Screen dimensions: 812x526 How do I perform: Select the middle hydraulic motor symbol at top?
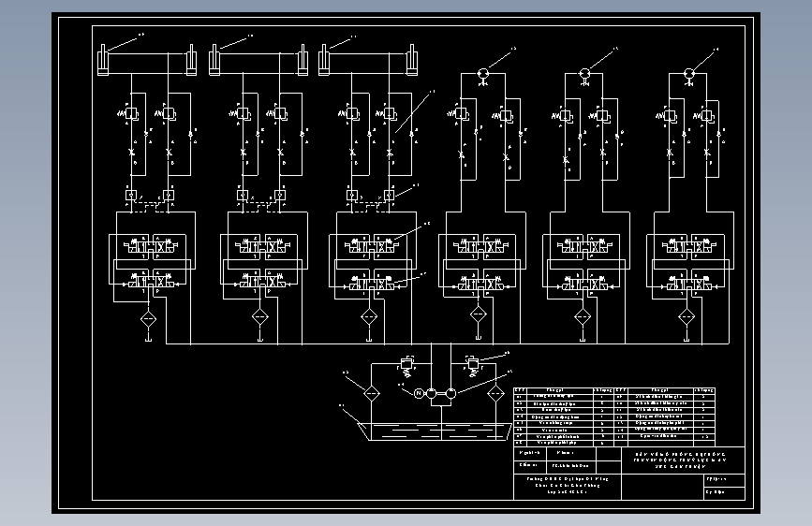click(x=584, y=74)
